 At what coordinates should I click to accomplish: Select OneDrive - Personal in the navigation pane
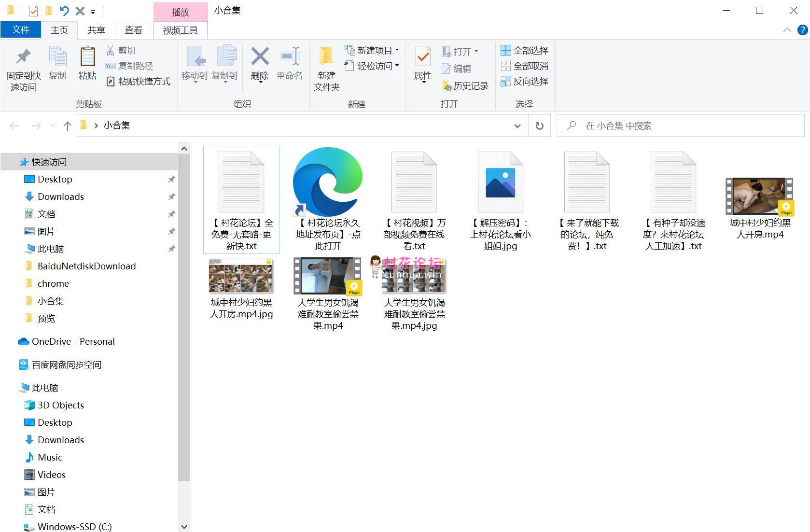[73, 341]
